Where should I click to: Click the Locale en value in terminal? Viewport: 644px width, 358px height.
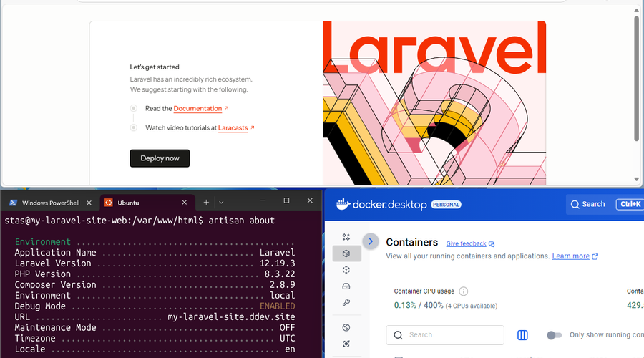290,349
